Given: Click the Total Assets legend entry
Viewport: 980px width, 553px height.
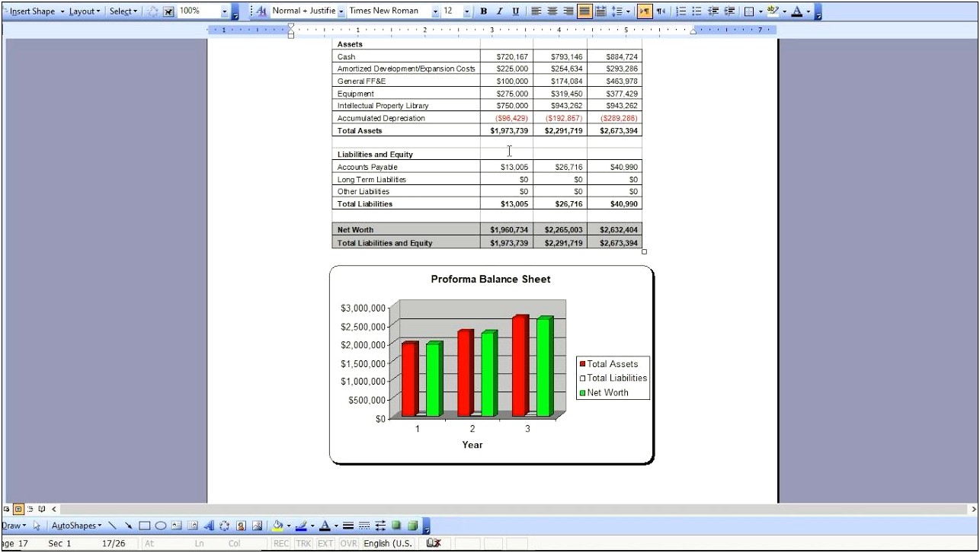Looking at the screenshot, I should pos(608,364).
